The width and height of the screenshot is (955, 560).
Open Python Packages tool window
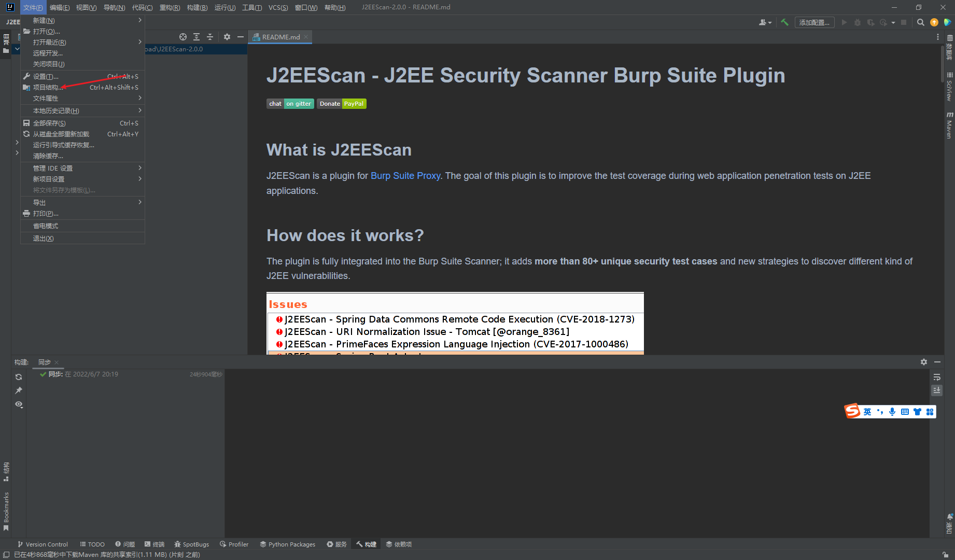click(x=288, y=544)
